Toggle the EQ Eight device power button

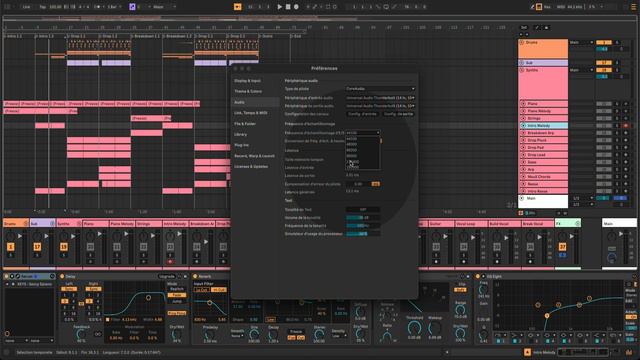click(x=478, y=276)
